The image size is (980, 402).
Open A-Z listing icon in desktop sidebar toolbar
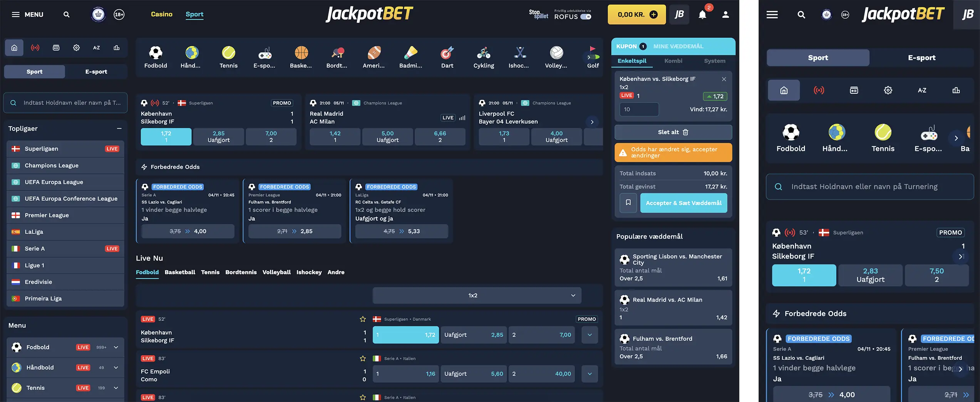97,48
